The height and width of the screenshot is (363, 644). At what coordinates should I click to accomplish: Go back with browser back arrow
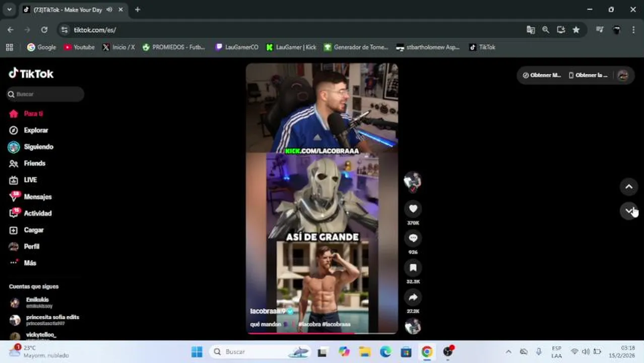click(x=10, y=30)
